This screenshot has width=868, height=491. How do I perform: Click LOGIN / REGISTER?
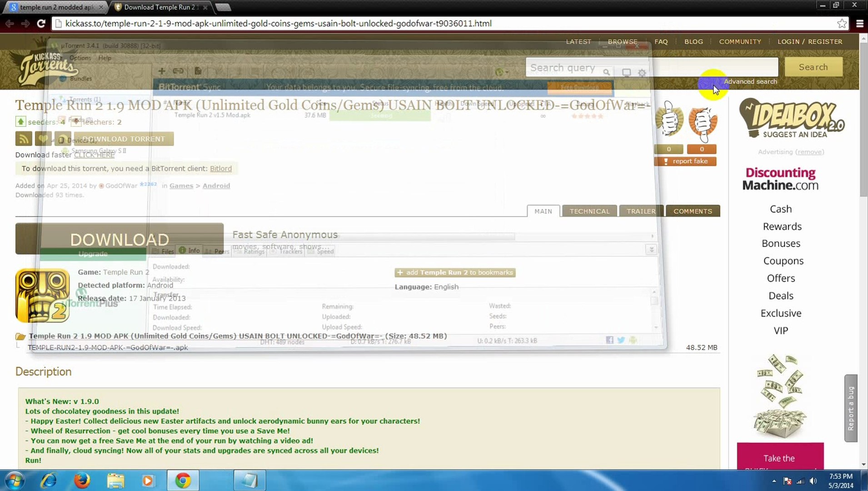(x=810, y=41)
